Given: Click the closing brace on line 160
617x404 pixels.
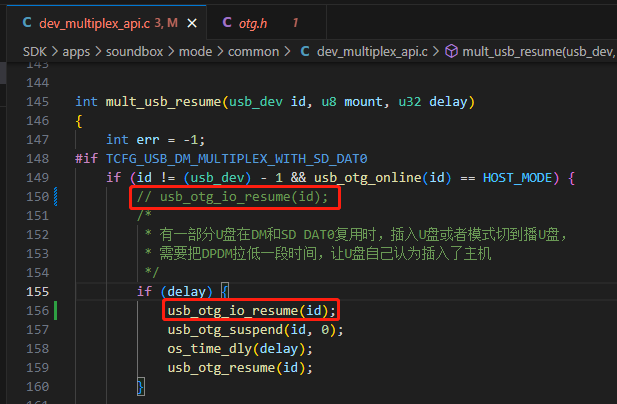Looking at the screenshot, I should pyautogui.click(x=140, y=387).
